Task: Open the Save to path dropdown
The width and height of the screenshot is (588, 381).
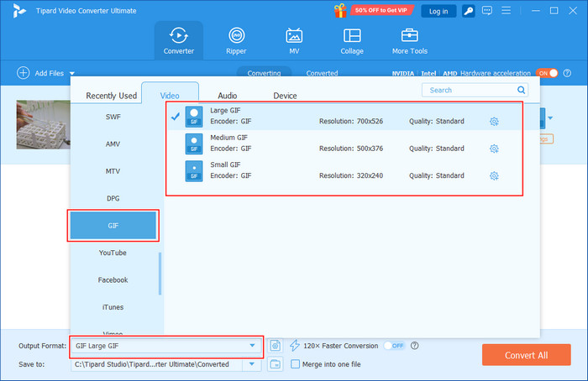Action: [252, 363]
